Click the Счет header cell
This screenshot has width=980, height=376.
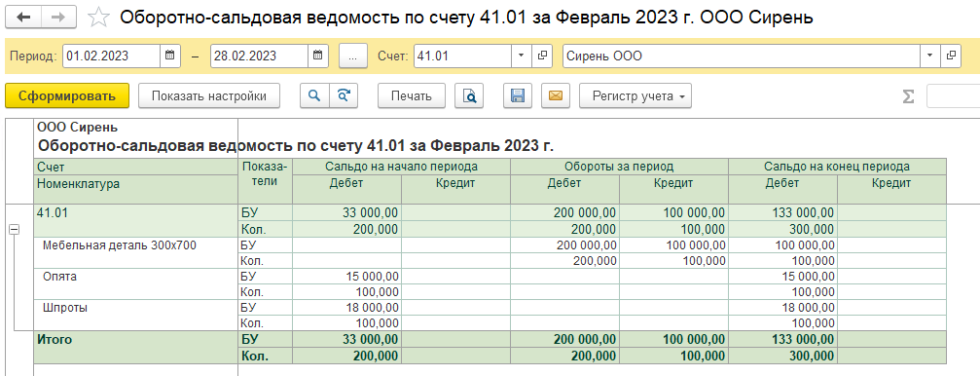point(135,167)
